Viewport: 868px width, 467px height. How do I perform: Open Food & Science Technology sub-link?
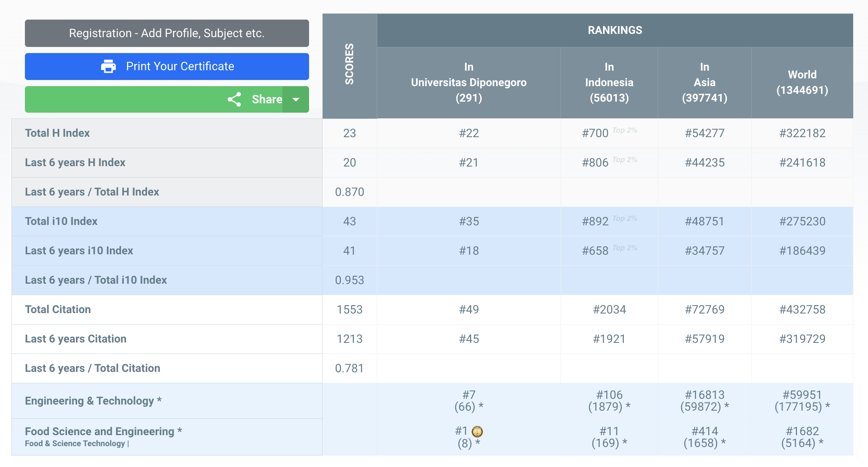point(75,444)
